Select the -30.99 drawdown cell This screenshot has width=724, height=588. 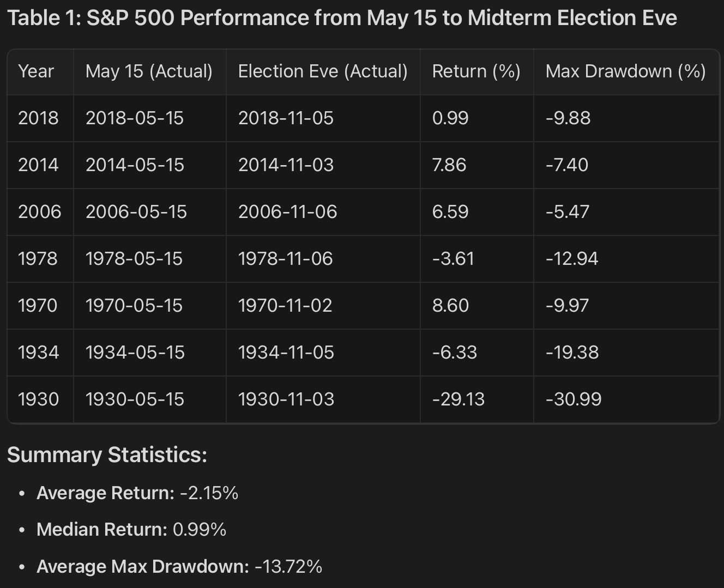574,399
